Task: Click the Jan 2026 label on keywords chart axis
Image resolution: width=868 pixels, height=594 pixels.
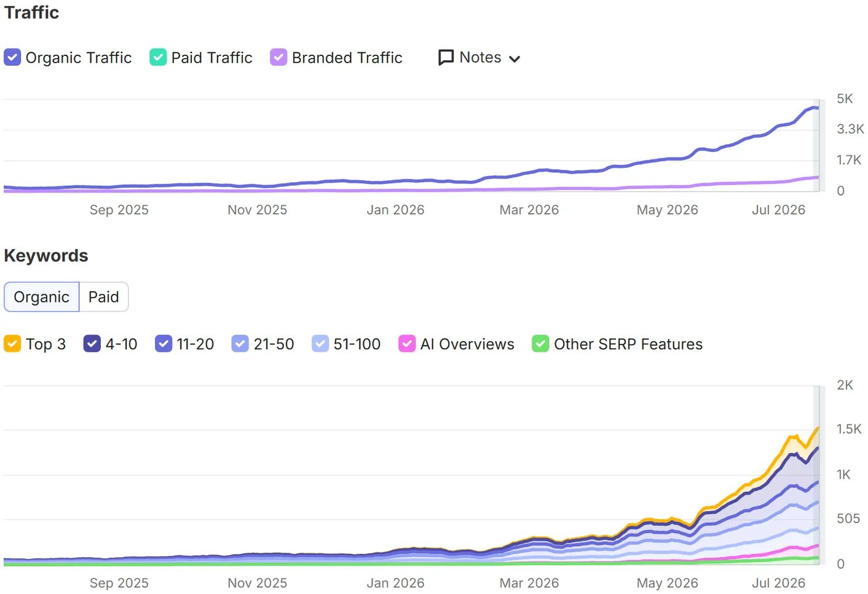Action: click(x=395, y=583)
